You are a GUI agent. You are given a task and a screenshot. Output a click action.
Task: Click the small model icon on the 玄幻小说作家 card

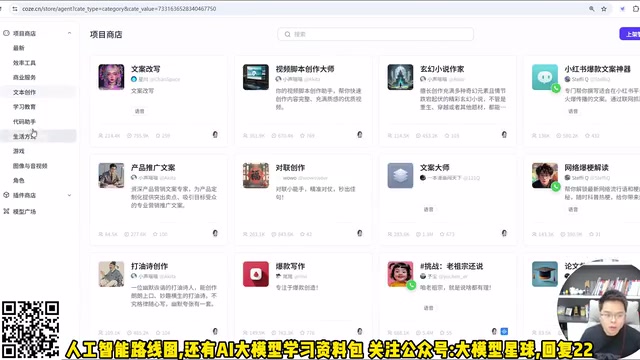click(x=504, y=135)
